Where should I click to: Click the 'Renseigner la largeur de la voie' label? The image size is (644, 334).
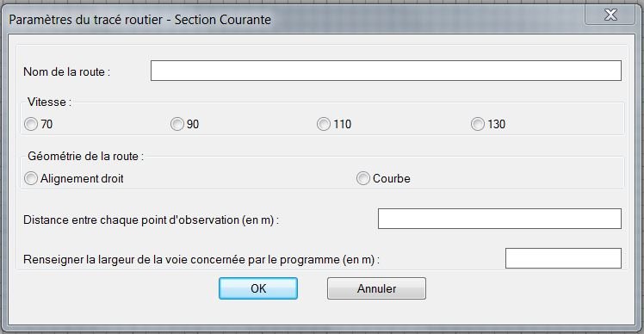(201, 260)
